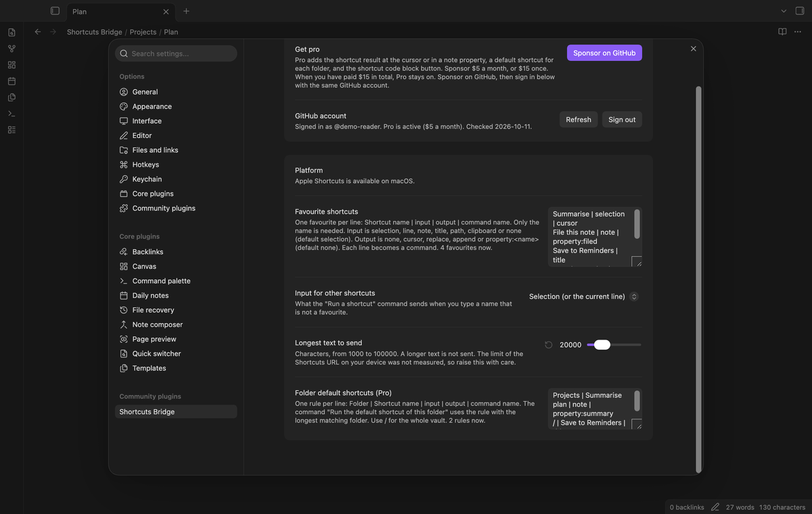Toggle the left sidebar icon
This screenshot has width=812, height=514.
[x=55, y=11]
